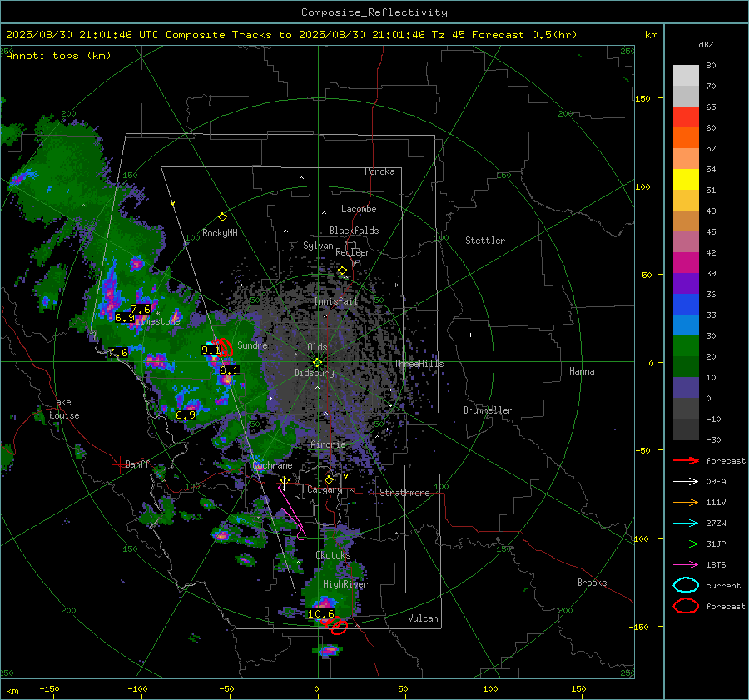
Task: Pick the bright yellow 51-54 dBZ swatch
Action: coord(686,180)
